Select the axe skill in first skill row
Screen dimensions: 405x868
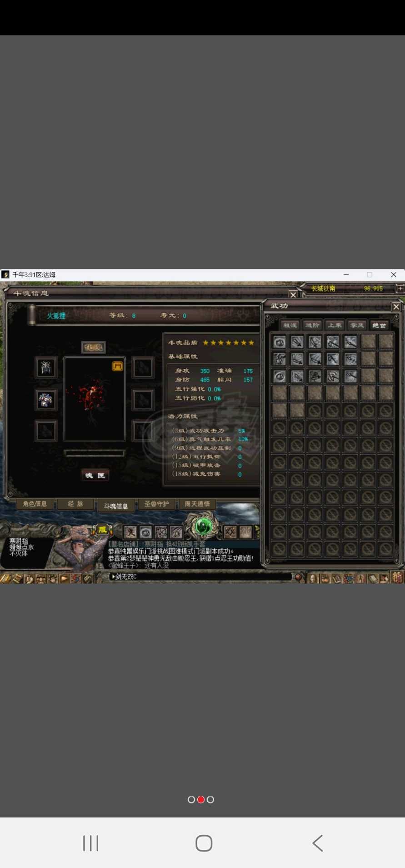coord(333,342)
